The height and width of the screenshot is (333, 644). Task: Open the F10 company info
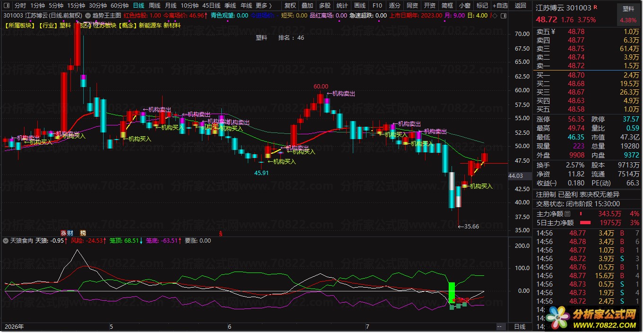tap(377, 6)
